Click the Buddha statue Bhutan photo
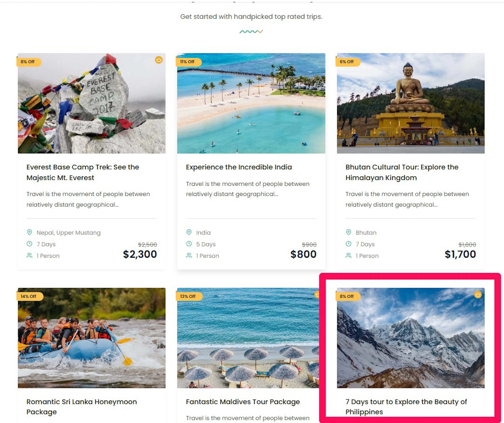Image resolution: width=504 pixels, height=423 pixels. click(x=411, y=103)
